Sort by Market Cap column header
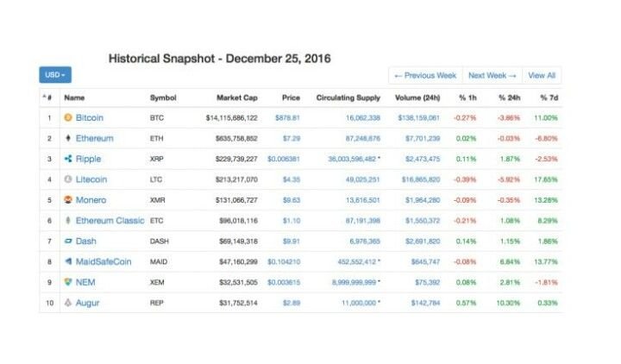The image size is (621, 364). coord(237,97)
